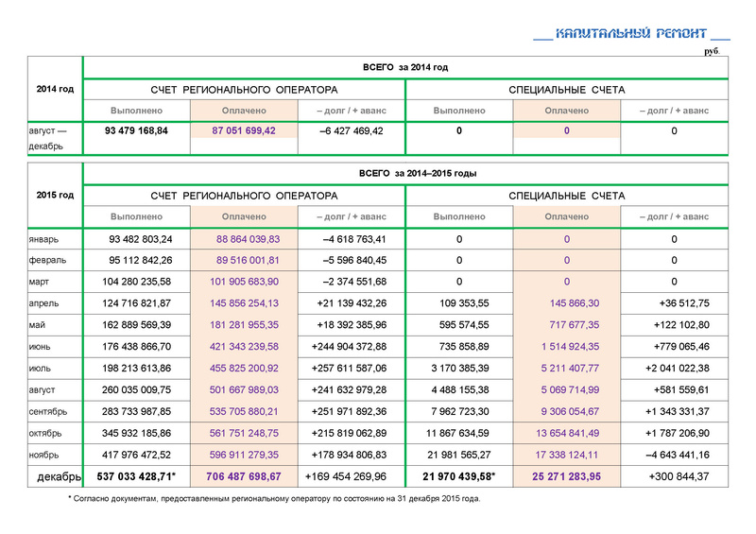Select value +36 512,75
The height and width of the screenshot is (534, 756).
(684, 303)
